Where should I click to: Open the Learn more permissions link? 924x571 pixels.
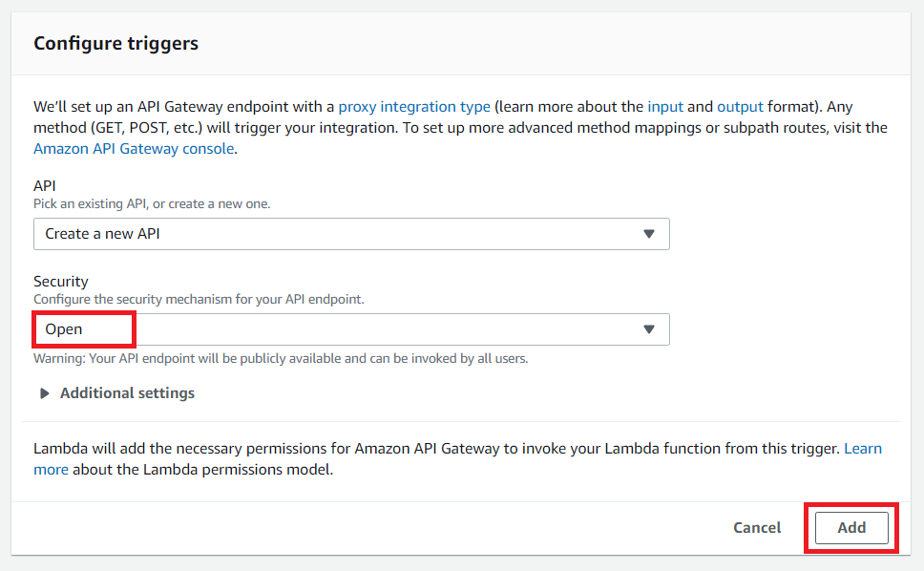[x=862, y=449]
